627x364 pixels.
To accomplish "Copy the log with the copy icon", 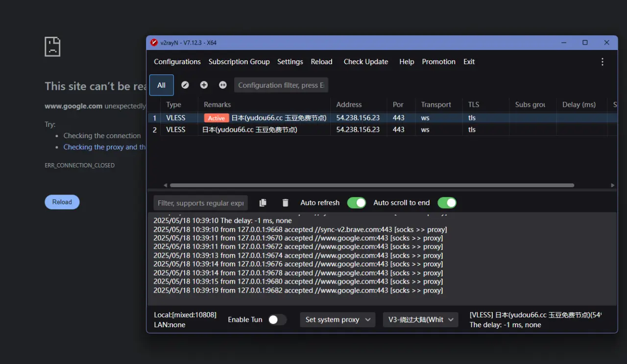I will click(x=263, y=203).
